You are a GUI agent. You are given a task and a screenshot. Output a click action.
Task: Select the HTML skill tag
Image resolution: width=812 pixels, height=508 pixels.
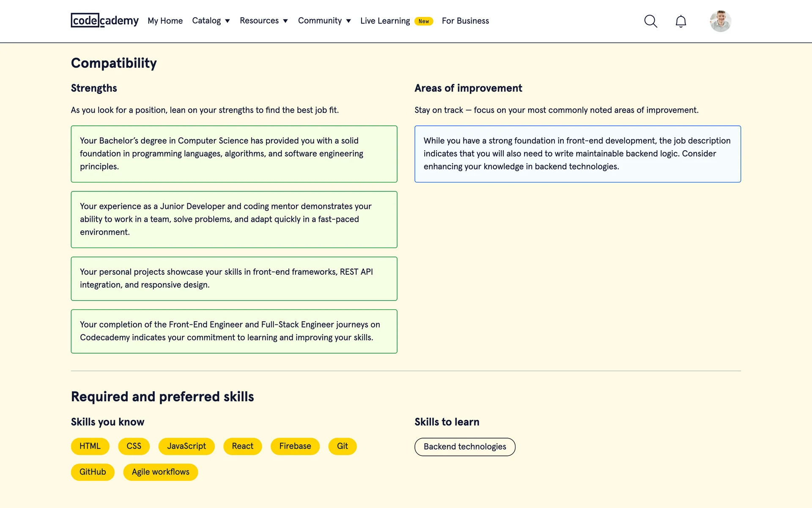point(90,446)
